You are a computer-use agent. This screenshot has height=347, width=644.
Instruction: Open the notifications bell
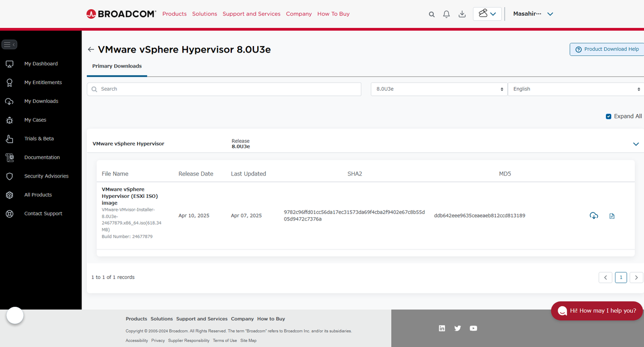click(x=447, y=14)
